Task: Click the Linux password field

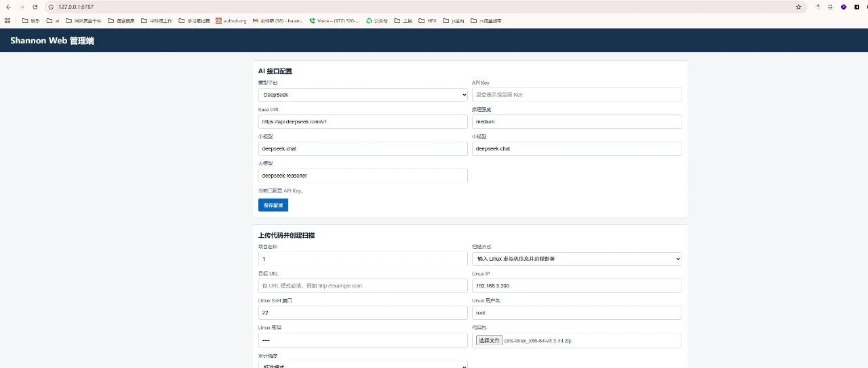Action: click(363, 340)
